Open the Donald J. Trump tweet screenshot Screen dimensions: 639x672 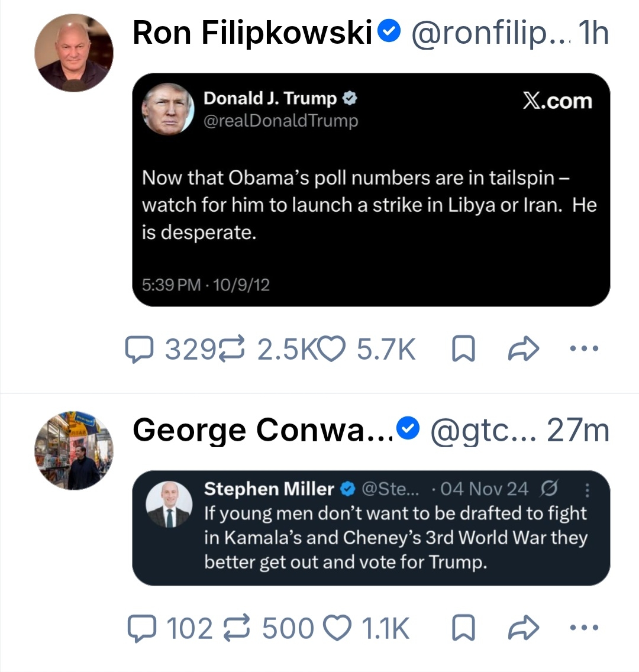(x=371, y=189)
